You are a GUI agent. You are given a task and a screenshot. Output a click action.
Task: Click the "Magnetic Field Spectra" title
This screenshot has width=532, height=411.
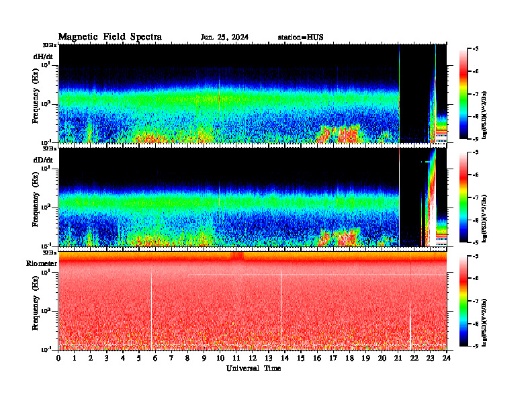110,37
